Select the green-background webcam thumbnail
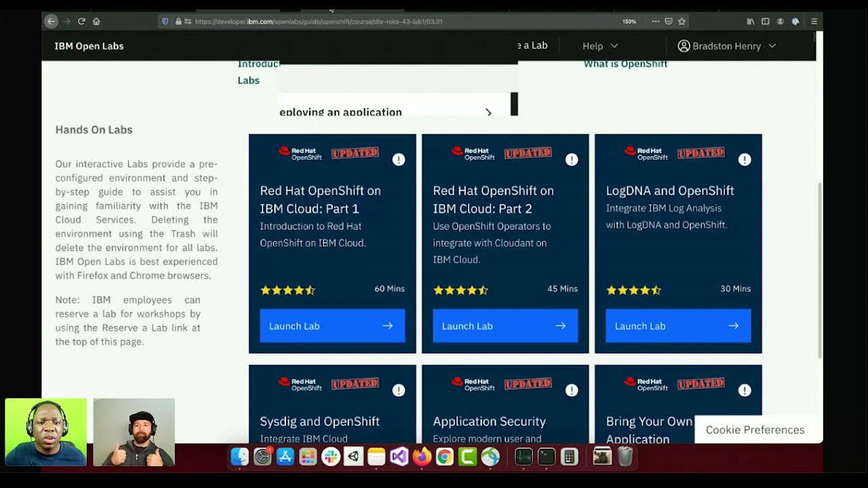 (46, 432)
